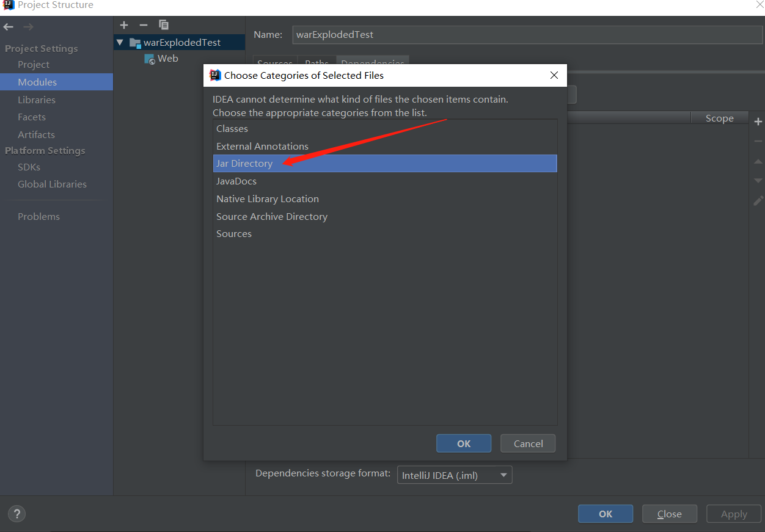Select Source Archive Directory category
Viewport: 765px width, 532px height.
(x=385, y=216)
